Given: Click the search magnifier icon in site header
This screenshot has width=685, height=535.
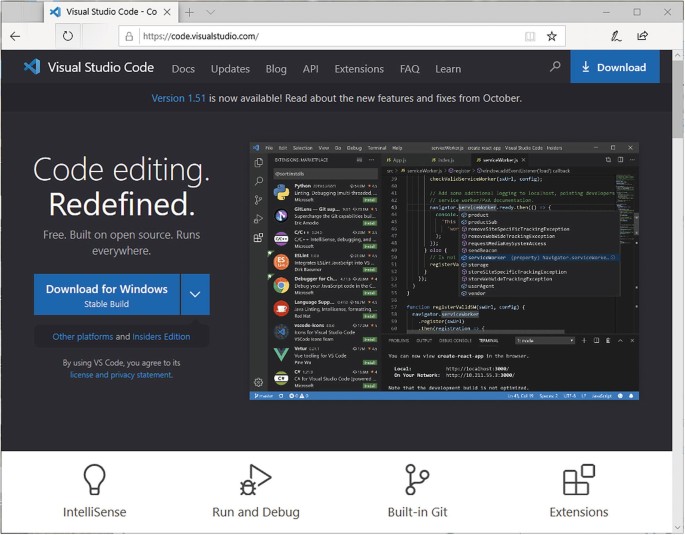Looking at the screenshot, I should coord(555,67).
